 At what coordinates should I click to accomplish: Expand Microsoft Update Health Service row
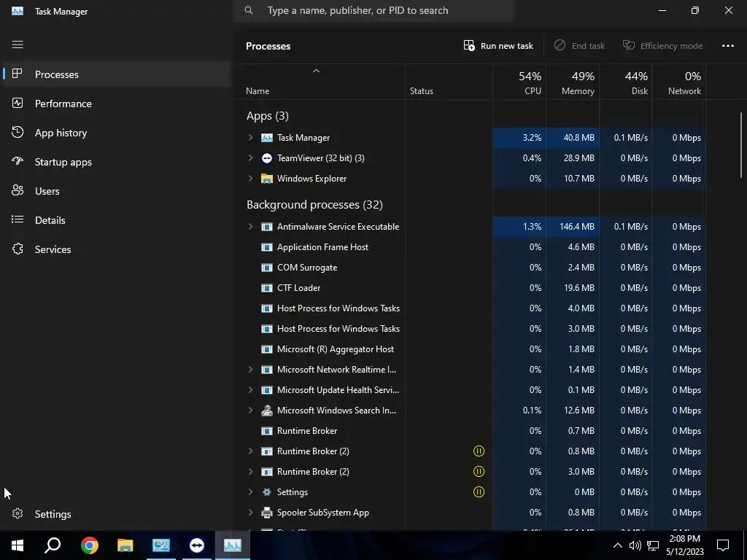(x=251, y=390)
